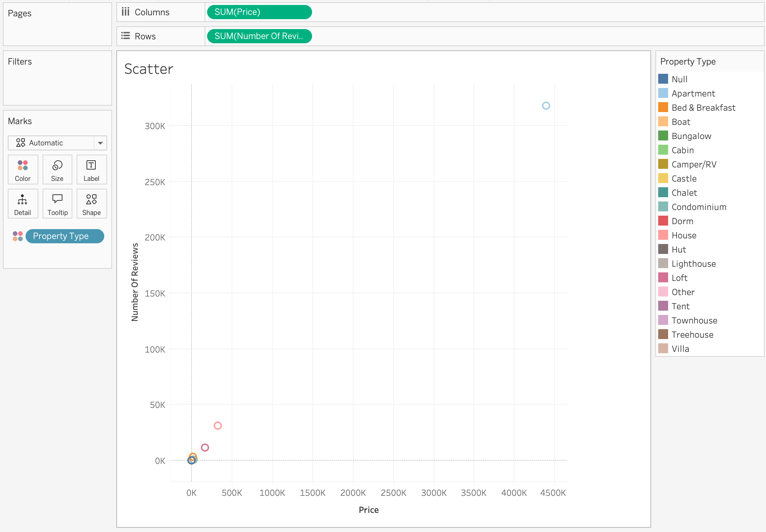
Task: Open the Tooltip editor from the Marks card
Action: tap(57, 204)
